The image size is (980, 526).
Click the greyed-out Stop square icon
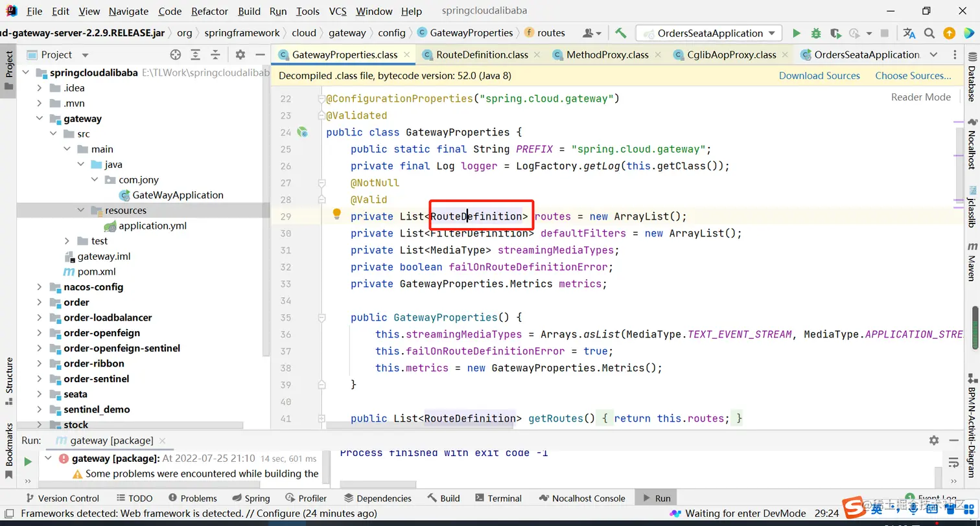click(x=885, y=33)
